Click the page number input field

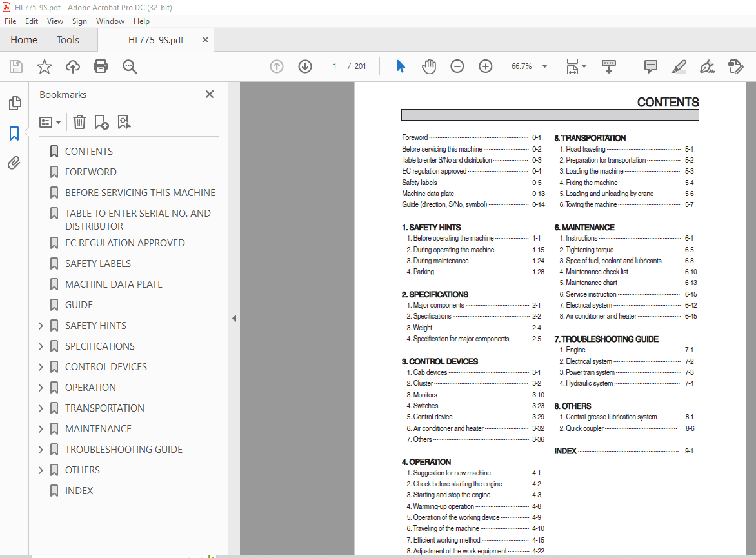[x=335, y=66]
